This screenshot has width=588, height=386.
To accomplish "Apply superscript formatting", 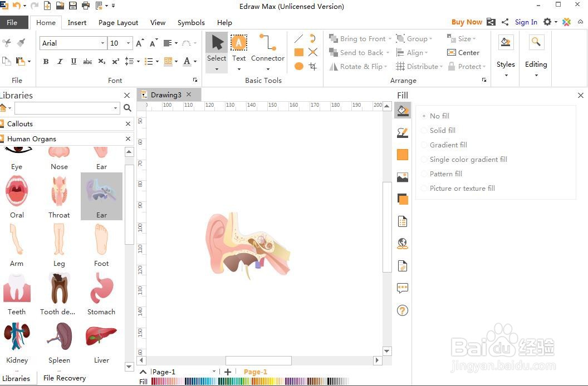I will (x=115, y=62).
